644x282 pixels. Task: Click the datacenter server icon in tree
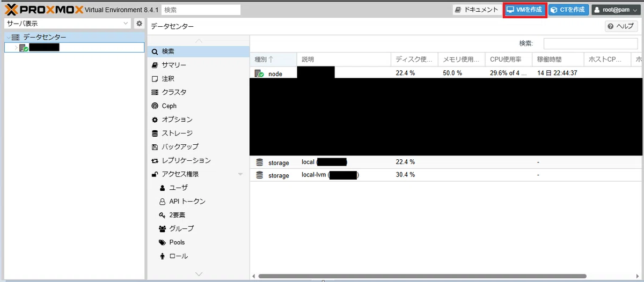(x=15, y=37)
